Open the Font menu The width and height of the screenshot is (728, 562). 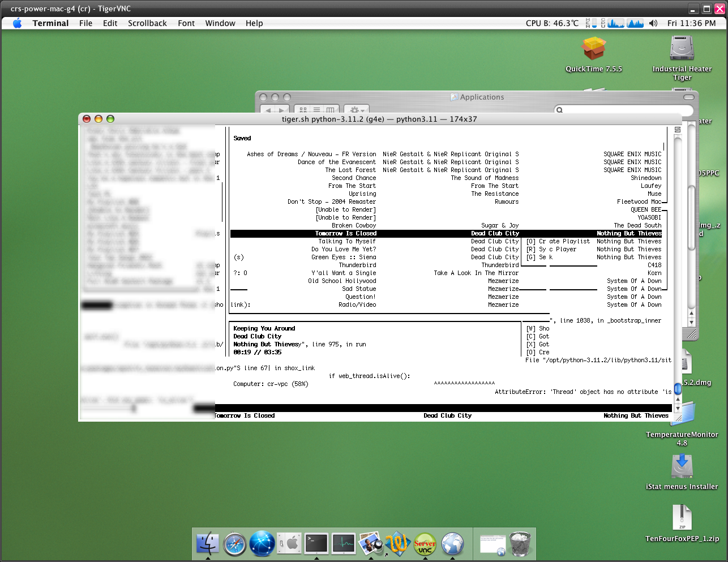coord(186,23)
